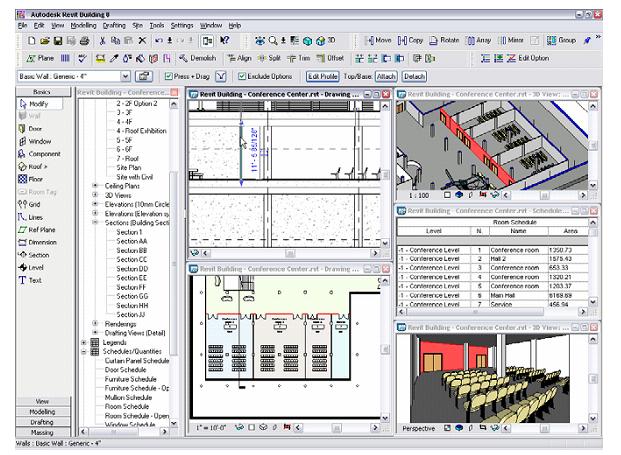
Task: Toggle the Press + Drag checkbox
Action: tap(167, 76)
